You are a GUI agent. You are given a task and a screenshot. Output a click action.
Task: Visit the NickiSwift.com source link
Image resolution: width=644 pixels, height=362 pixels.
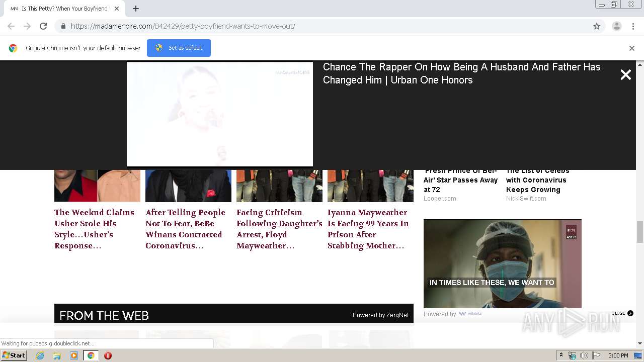coord(526,199)
